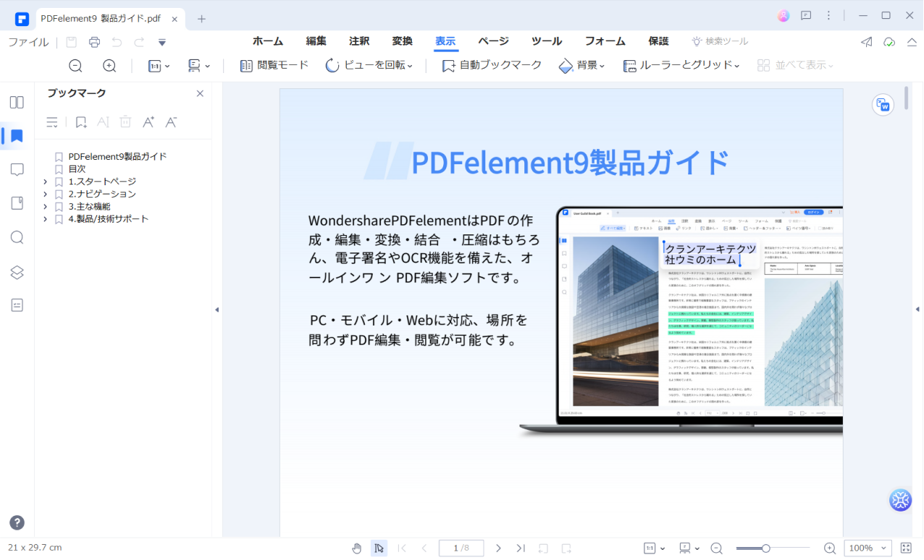The image size is (924, 560).
Task: Switch to the 注釈 tab
Action: (359, 41)
